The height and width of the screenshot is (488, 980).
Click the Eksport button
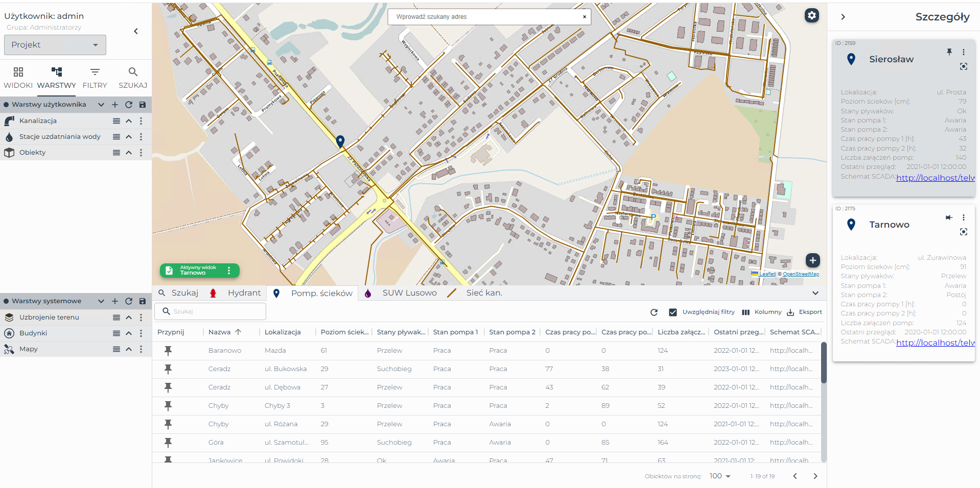[x=804, y=312]
